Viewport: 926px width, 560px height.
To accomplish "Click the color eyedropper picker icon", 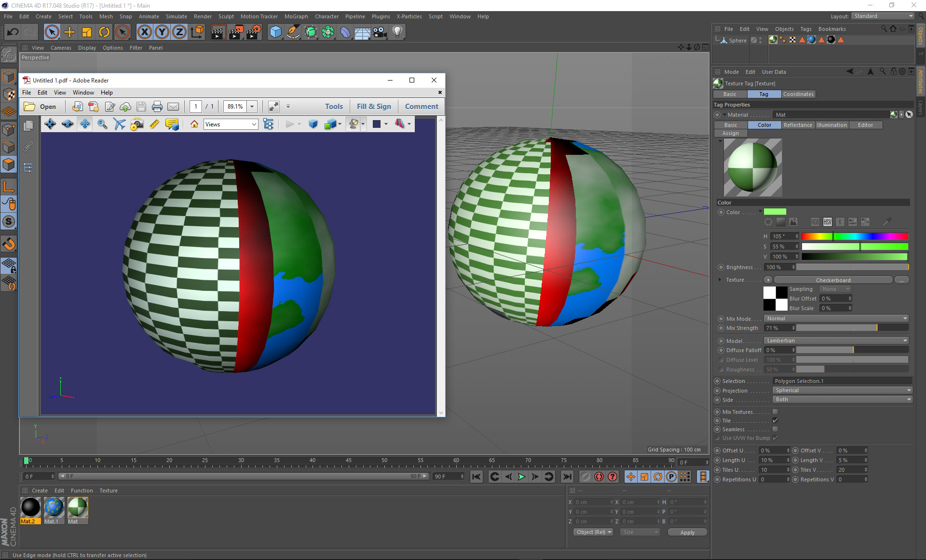I will coord(887,222).
